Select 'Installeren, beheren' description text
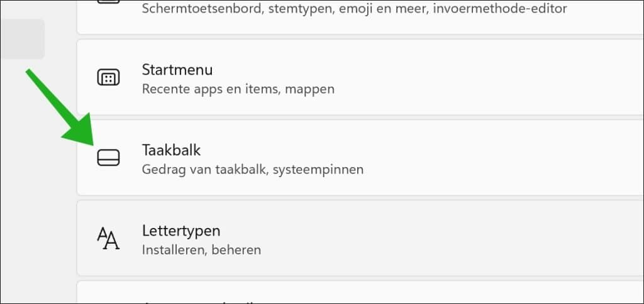Viewport: 644px width, 304px height. point(201,250)
